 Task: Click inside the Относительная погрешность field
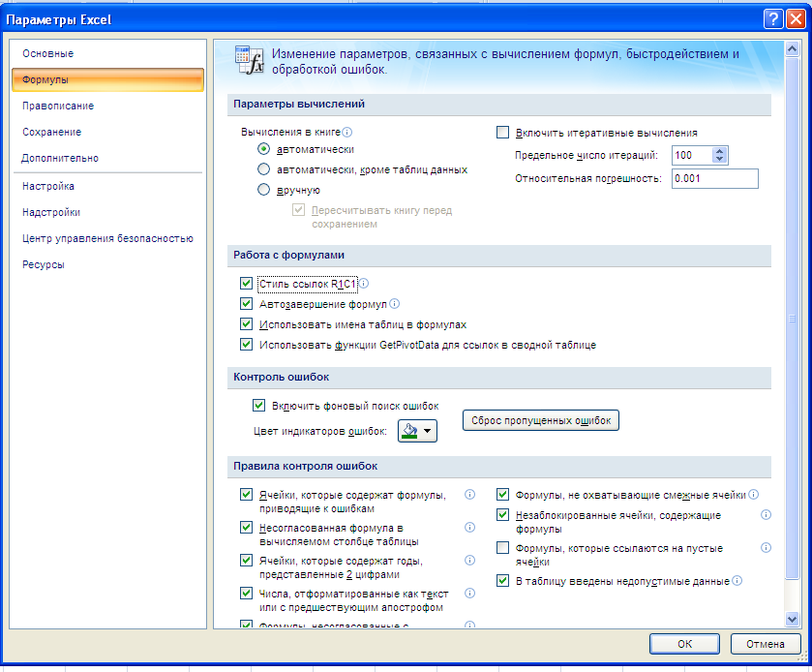(x=715, y=178)
